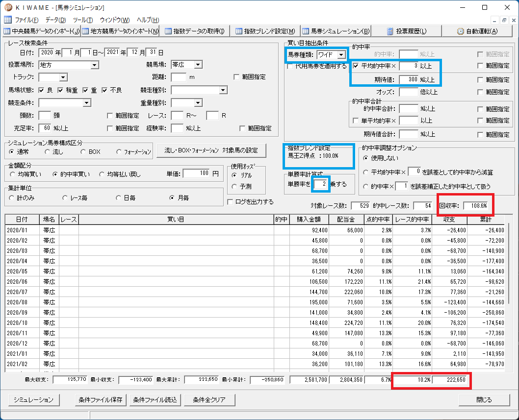Viewport: 519px width, 420px height.
Task: Select the 予測 odds radio button
Action: click(234, 187)
